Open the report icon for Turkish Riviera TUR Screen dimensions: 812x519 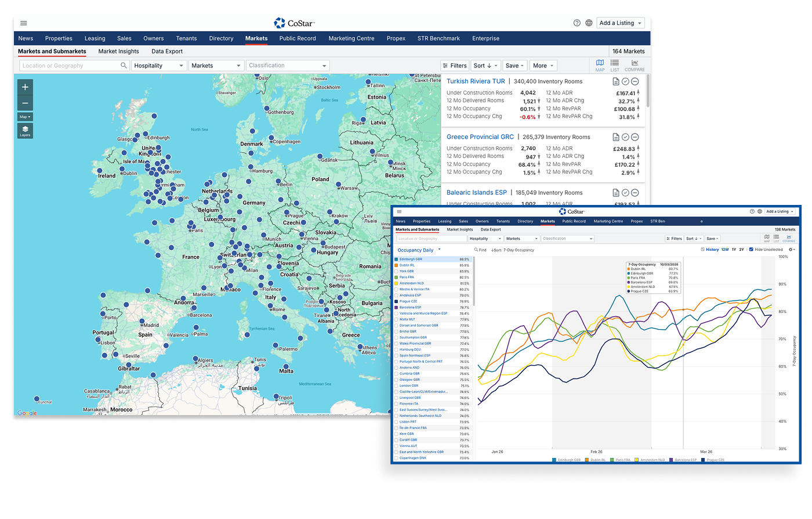coord(616,82)
